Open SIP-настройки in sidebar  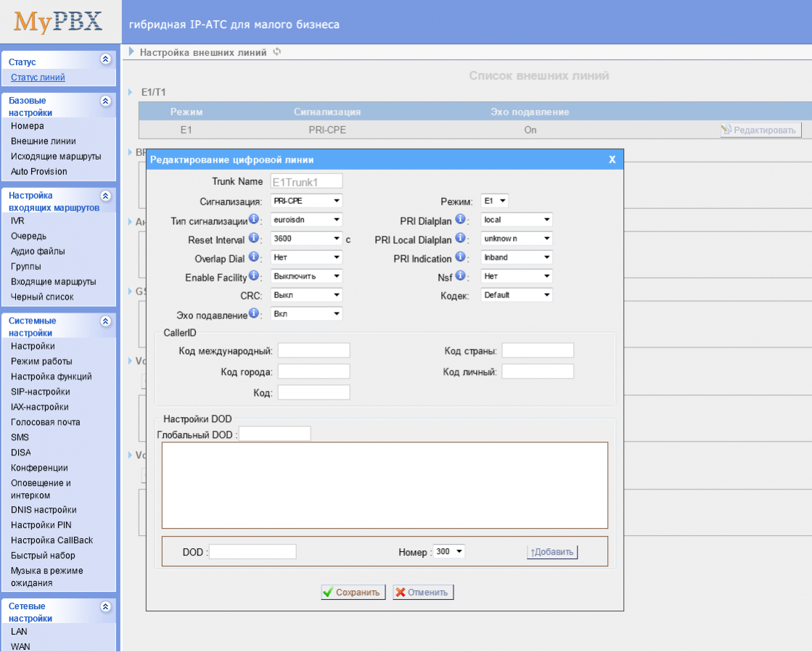40,392
